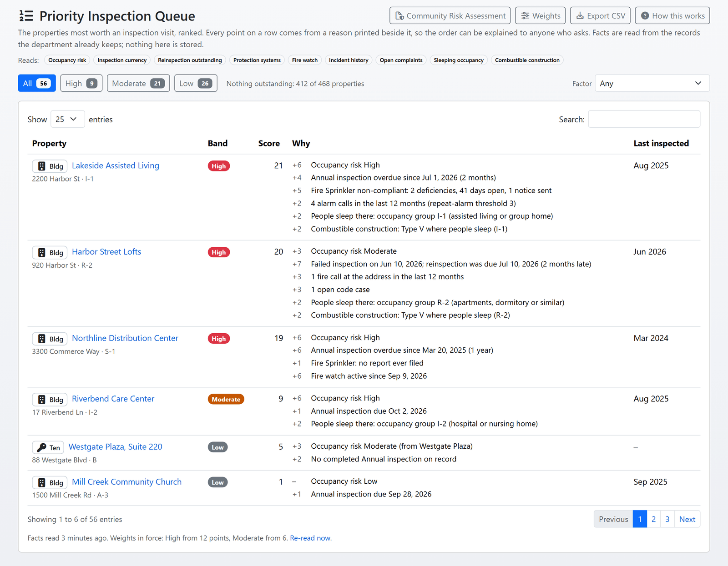Sort by the Band column header
Viewport: 728px width, 566px height.
point(217,143)
